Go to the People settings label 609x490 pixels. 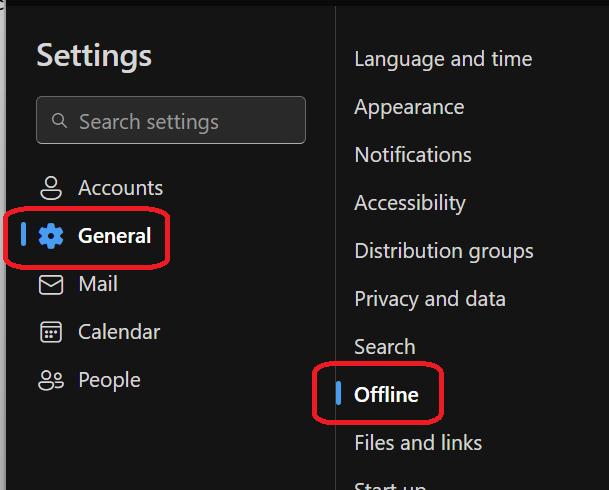(x=109, y=380)
